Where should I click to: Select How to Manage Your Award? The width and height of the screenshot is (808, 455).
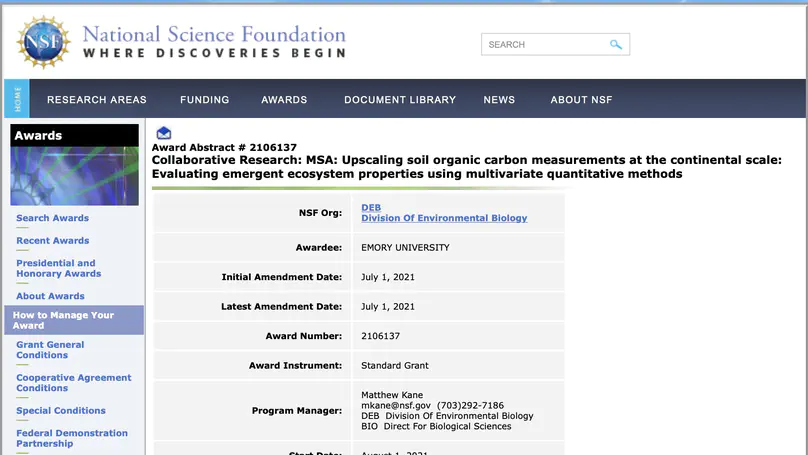pos(74,320)
